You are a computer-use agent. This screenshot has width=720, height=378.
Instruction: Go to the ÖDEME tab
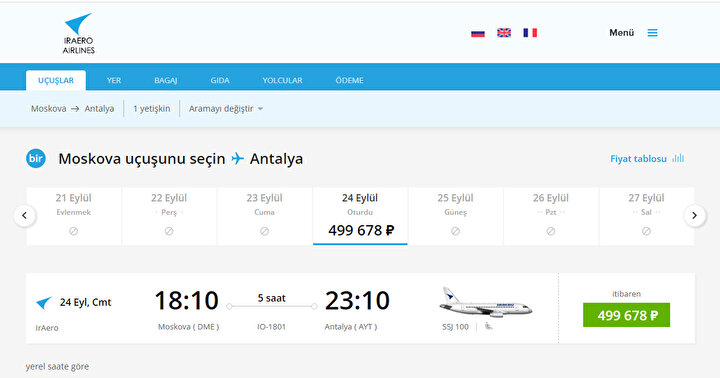click(x=349, y=80)
